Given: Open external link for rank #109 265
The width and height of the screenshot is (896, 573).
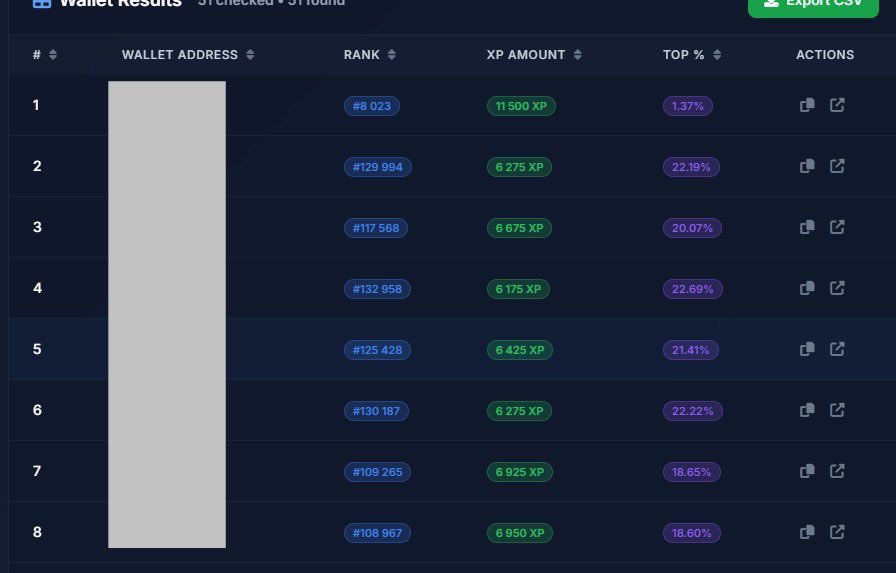Looking at the screenshot, I should coord(837,471).
